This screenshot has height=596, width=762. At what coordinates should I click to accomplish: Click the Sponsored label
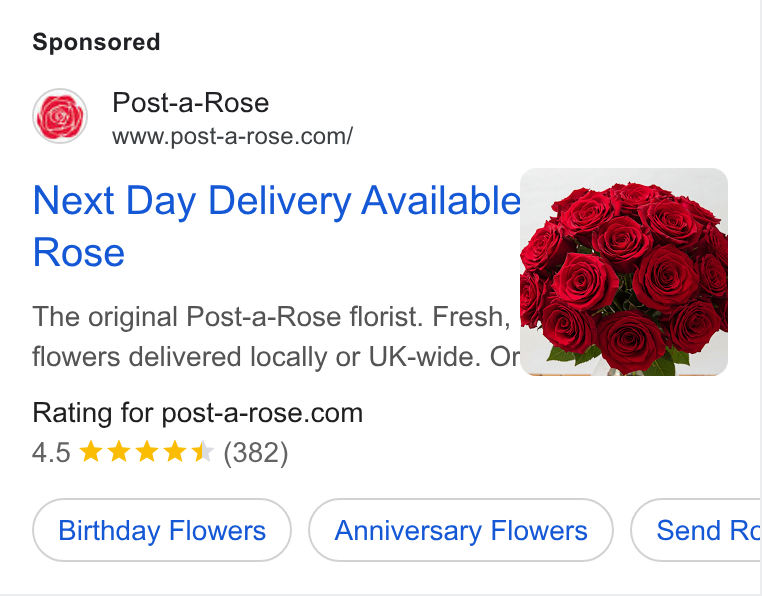(x=96, y=42)
